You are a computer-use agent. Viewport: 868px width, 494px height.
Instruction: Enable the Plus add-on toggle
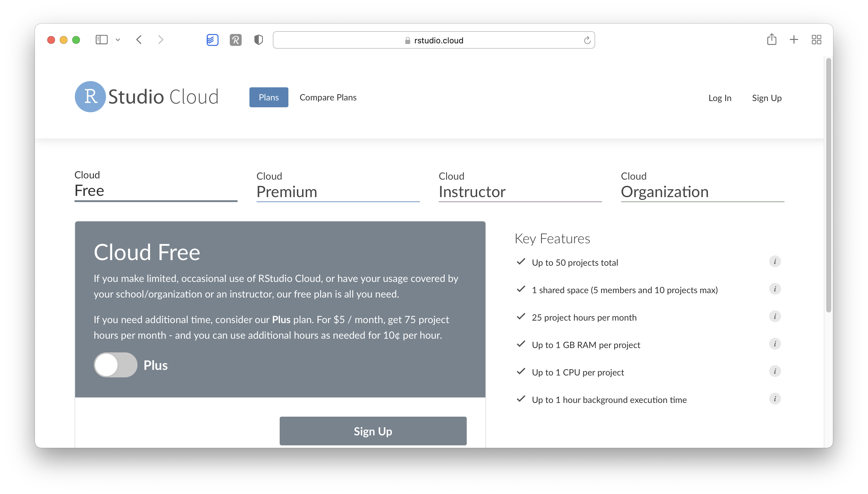115,365
